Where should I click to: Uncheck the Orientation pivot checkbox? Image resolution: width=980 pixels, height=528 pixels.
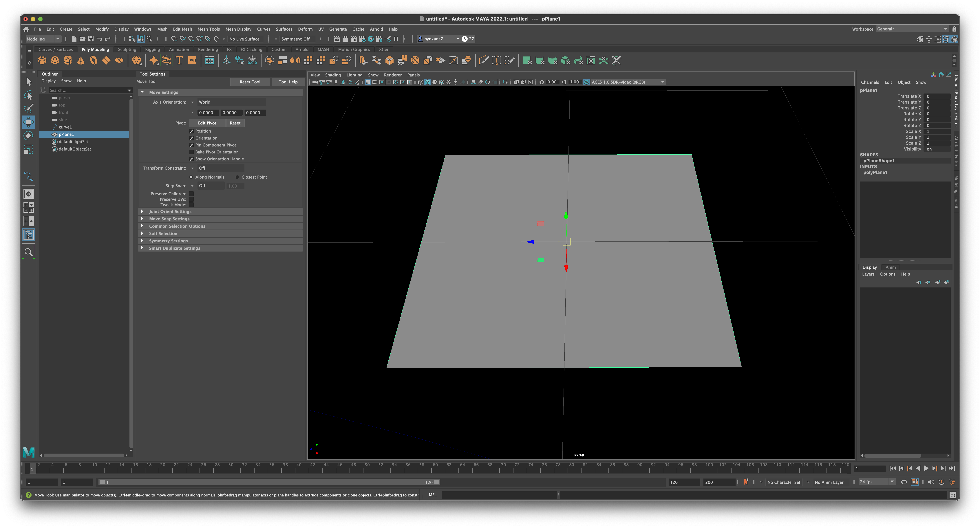[x=191, y=138]
